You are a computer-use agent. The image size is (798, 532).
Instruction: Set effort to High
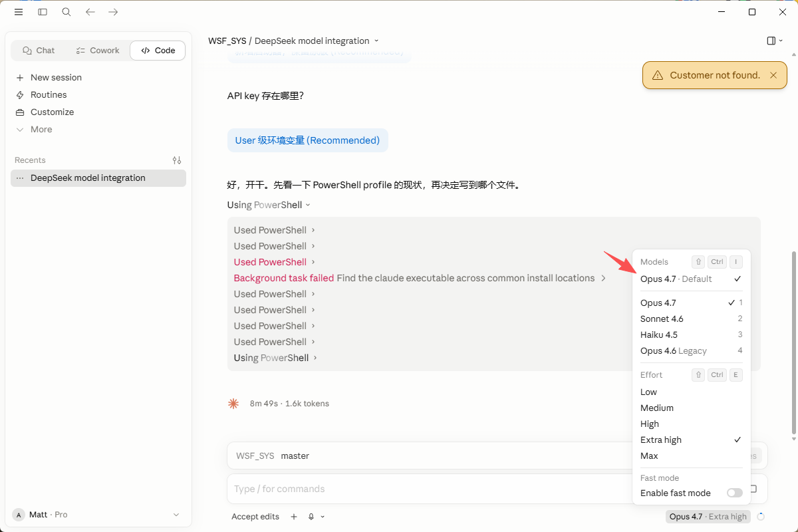pyautogui.click(x=691, y=424)
